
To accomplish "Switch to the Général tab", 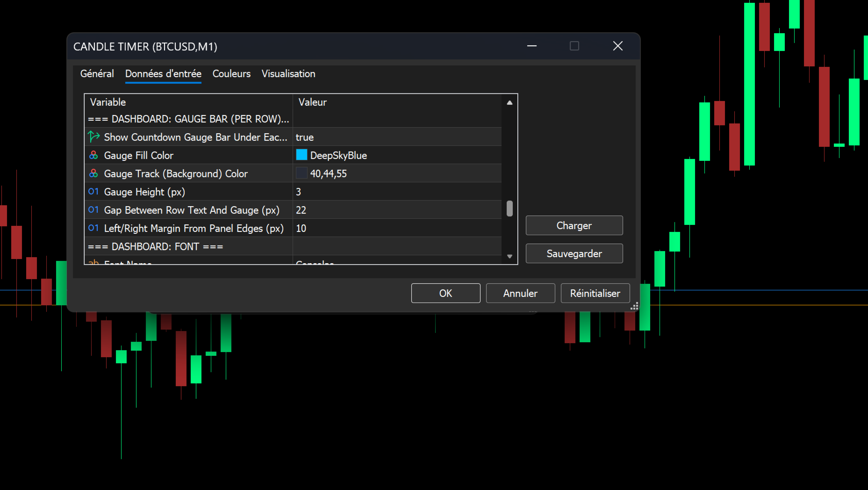I will point(97,73).
